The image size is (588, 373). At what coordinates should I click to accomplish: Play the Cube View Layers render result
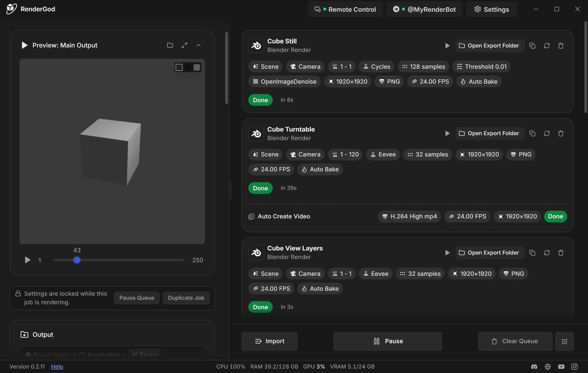[447, 253]
